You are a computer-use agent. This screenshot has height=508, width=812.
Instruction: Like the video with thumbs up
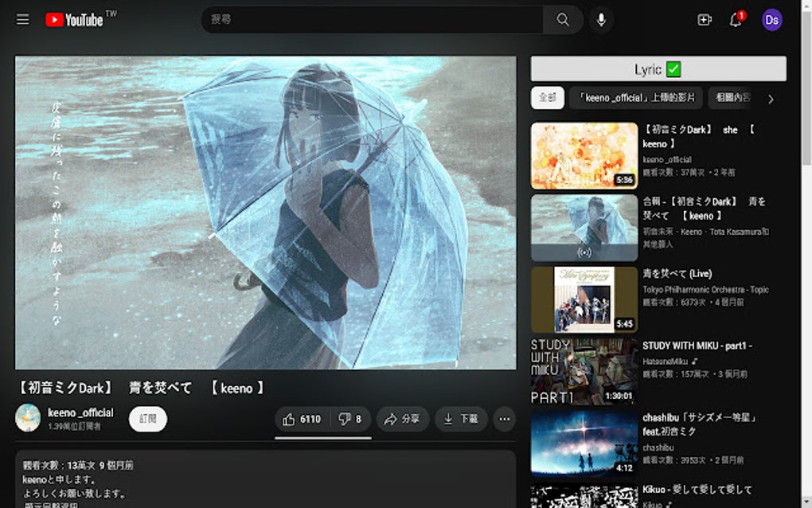(302, 419)
